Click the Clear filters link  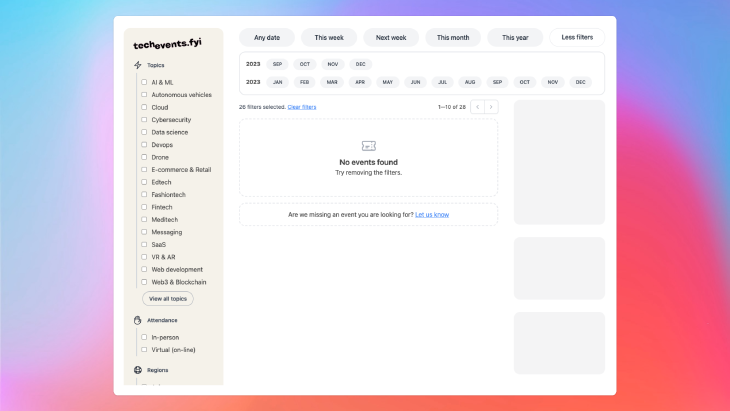tap(302, 106)
